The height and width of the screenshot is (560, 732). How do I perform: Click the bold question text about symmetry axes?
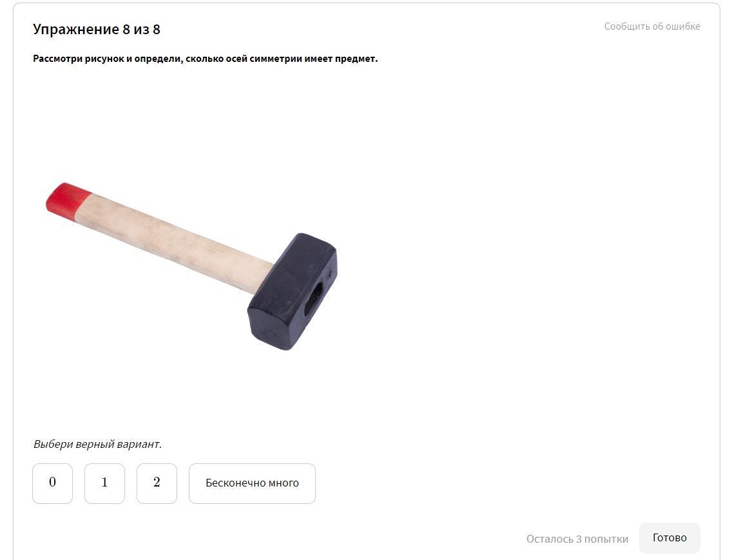coord(205,59)
